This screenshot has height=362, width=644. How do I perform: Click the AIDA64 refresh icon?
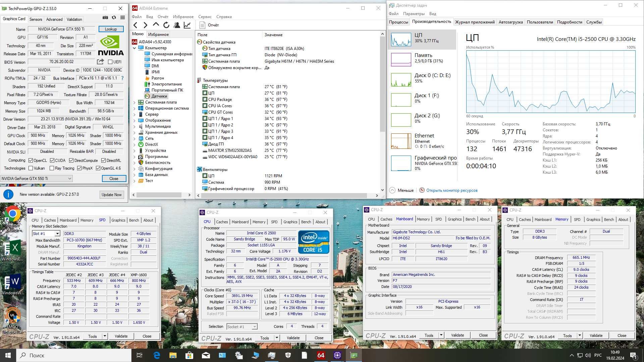[x=166, y=25]
